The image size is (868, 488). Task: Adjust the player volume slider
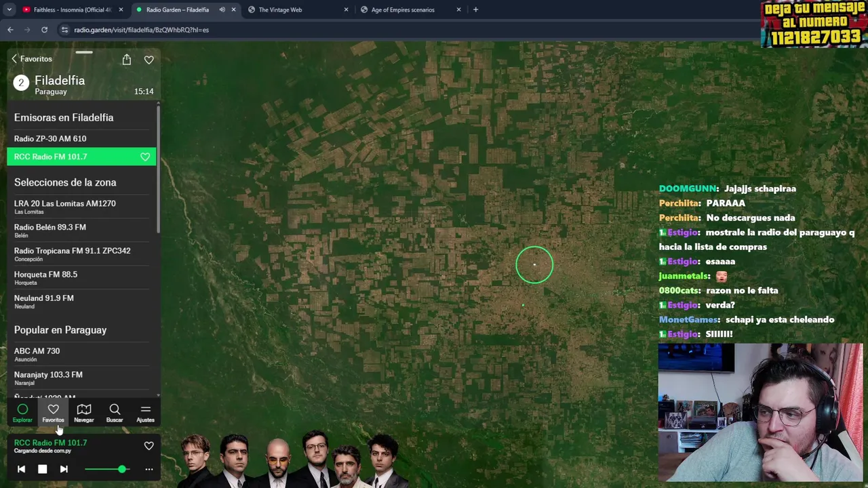[106, 469]
